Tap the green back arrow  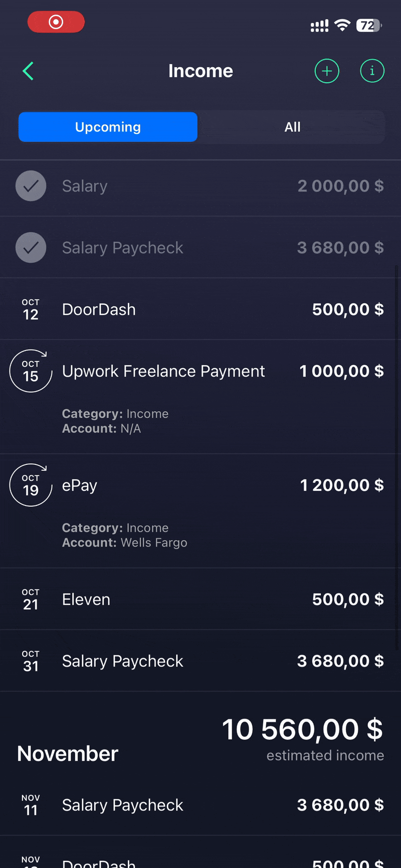(29, 71)
